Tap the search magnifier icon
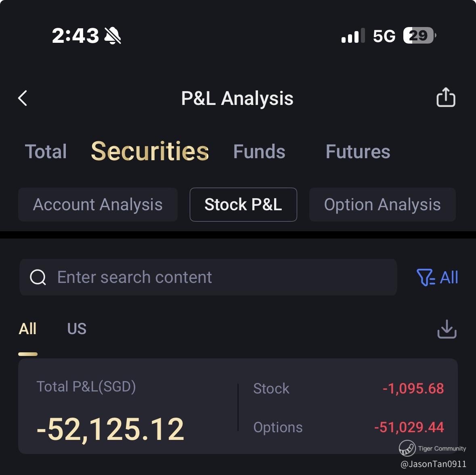 [x=38, y=277]
